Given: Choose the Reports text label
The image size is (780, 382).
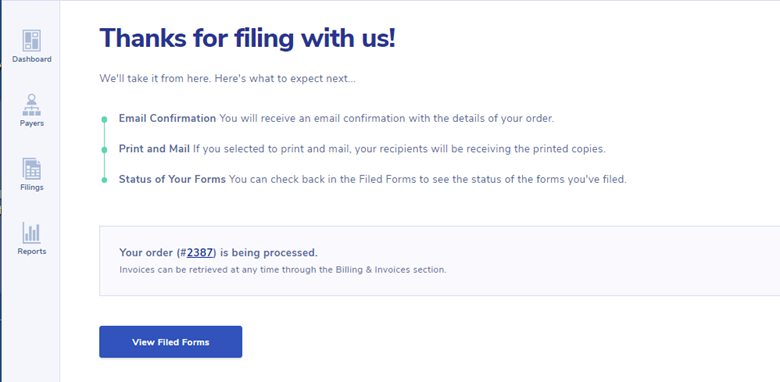Looking at the screenshot, I should click(32, 252).
